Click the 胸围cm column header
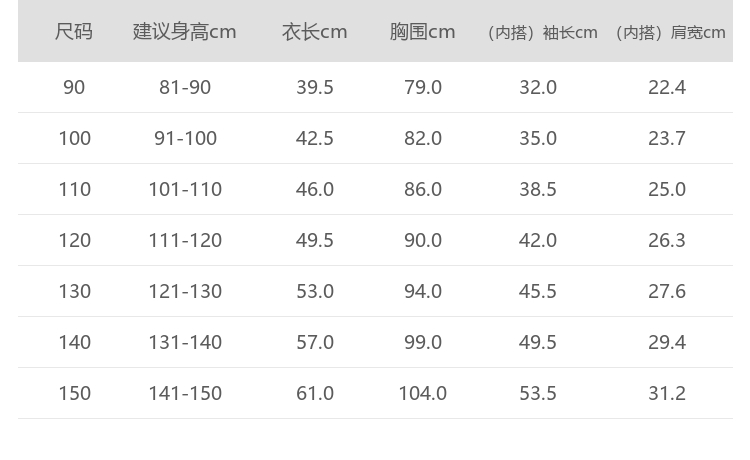 [x=423, y=32]
